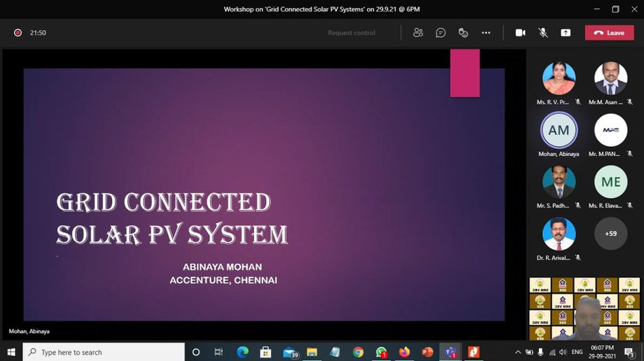Click muted mic icon beside Ms. R. V. Pr...
This screenshot has height=361, width=644.
pyautogui.click(x=578, y=102)
